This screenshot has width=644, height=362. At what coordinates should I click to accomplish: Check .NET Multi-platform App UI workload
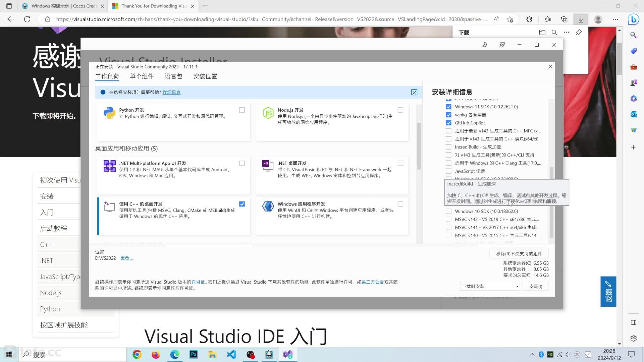(242, 163)
